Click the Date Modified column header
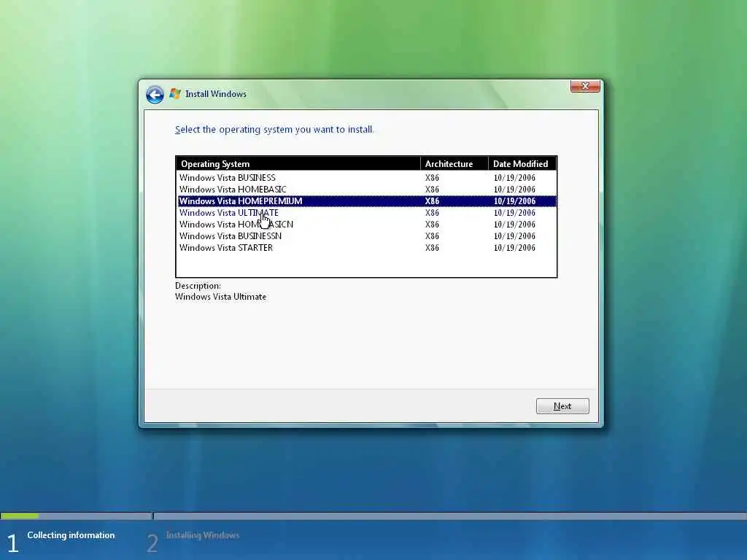The image size is (747, 560). (522, 164)
